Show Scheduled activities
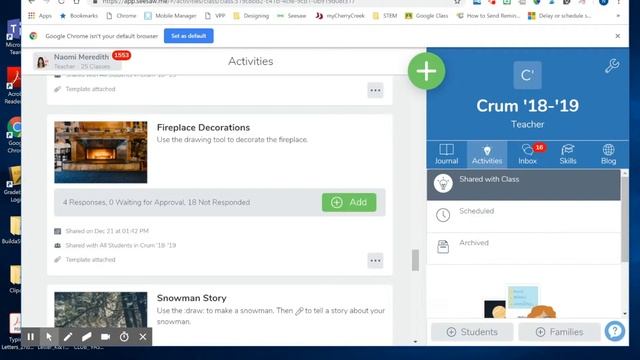The width and height of the screenshot is (640, 360). click(524, 216)
